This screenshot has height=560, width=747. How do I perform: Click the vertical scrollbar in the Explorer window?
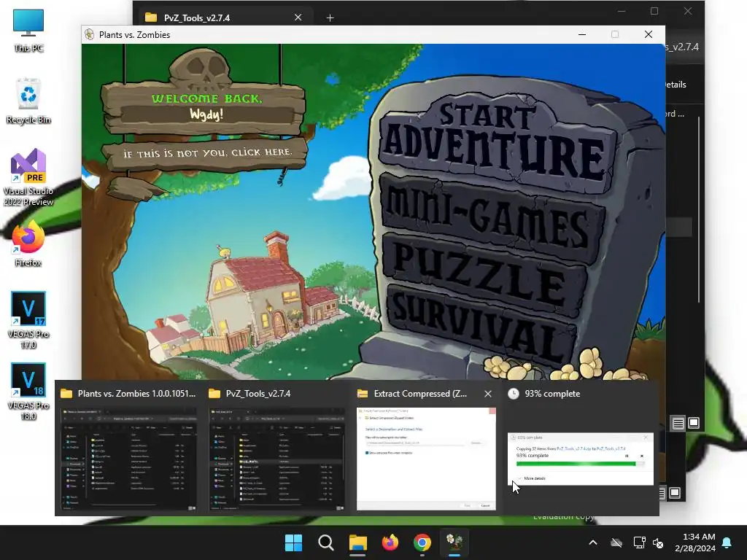click(x=699, y=209)
